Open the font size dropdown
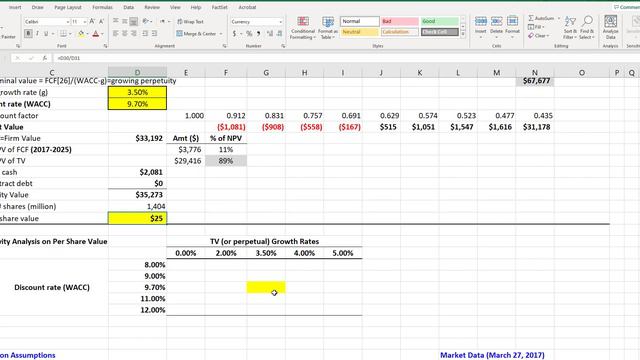Viewport: 640px width, 360px height. click(84, 22)
